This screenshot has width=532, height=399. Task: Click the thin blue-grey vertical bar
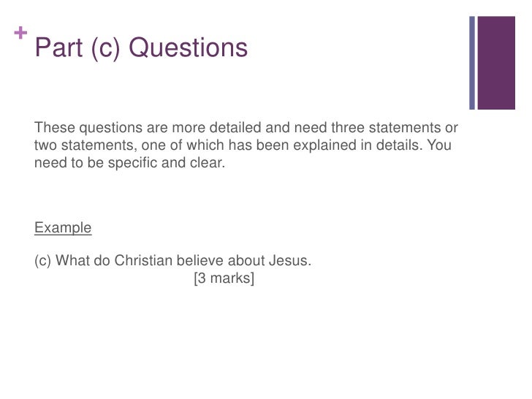pos(472,63)
